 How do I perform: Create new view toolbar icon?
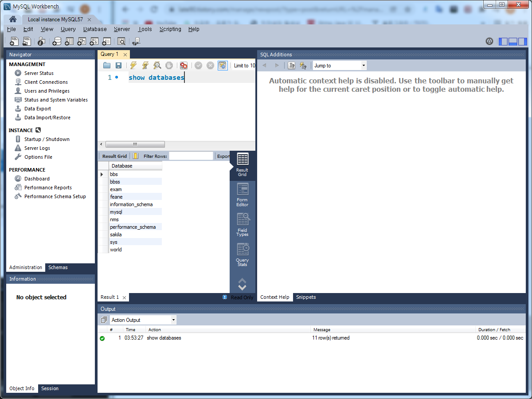coord(82,41)
